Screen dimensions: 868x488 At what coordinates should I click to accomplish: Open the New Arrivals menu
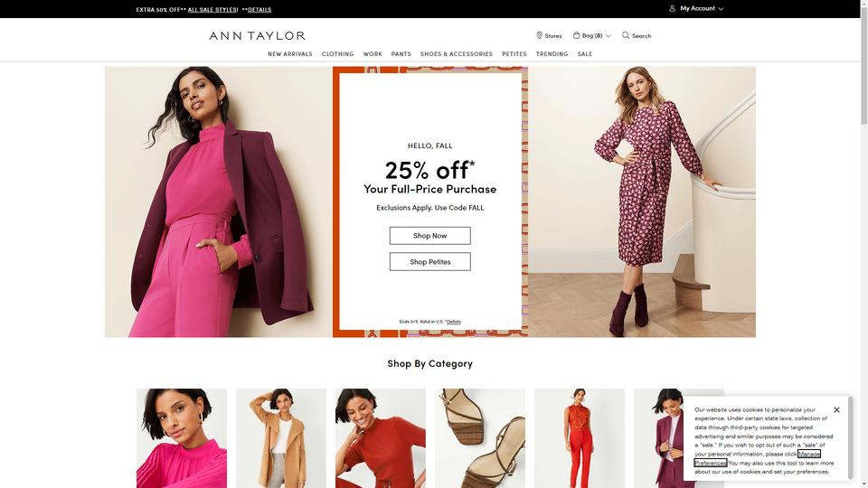(290, 54)
